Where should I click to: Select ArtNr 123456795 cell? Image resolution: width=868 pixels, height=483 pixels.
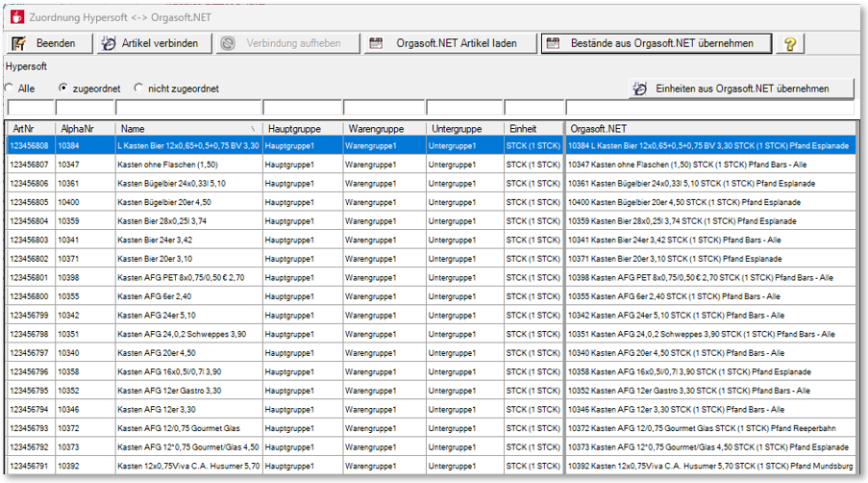pyautogui.click(x=31, y=391)
